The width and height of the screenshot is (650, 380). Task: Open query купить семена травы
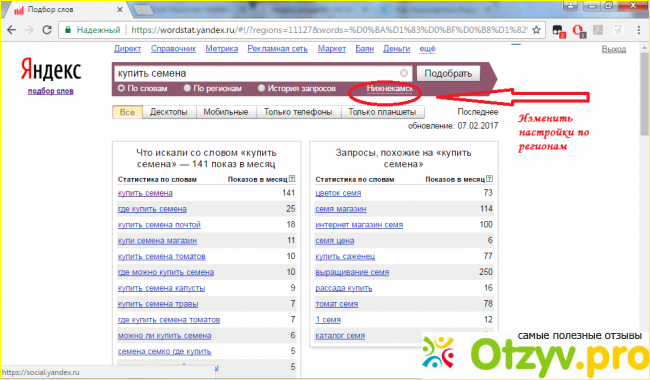(x=158, y=304)
